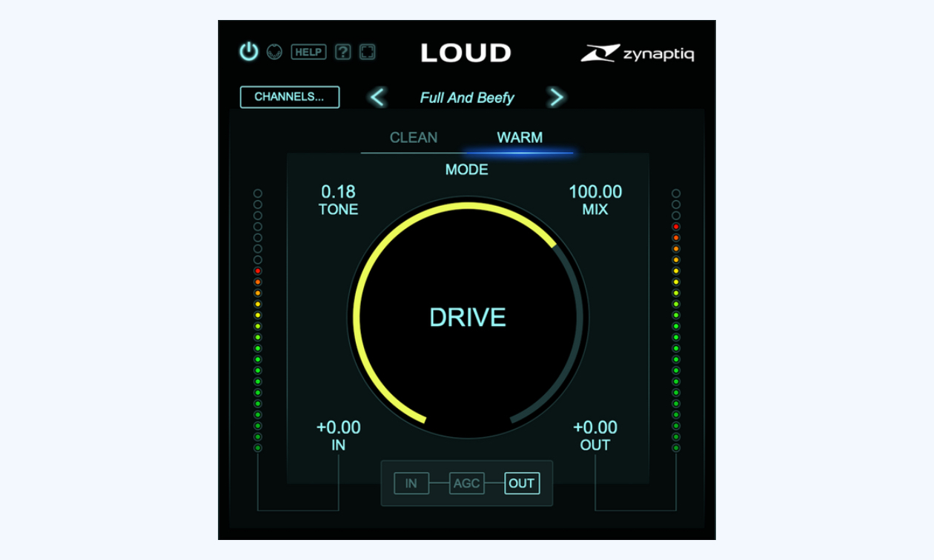Click the IN gain value +0.00

[x=339, y=427]
